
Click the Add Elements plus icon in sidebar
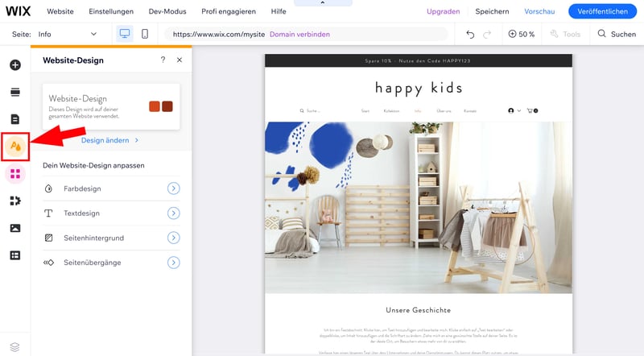tap(14, 64)
